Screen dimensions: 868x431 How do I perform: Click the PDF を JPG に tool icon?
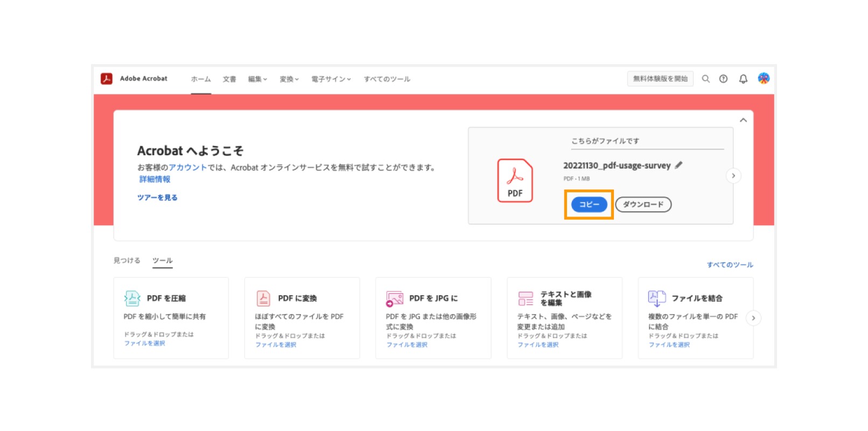tap(395, 298)
